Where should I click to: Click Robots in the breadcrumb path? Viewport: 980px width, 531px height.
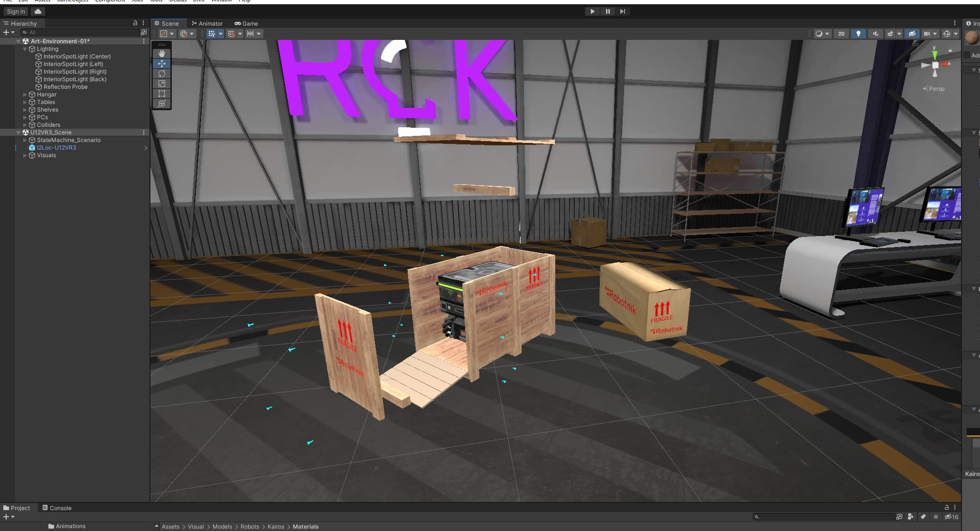(x=250, y=527)
